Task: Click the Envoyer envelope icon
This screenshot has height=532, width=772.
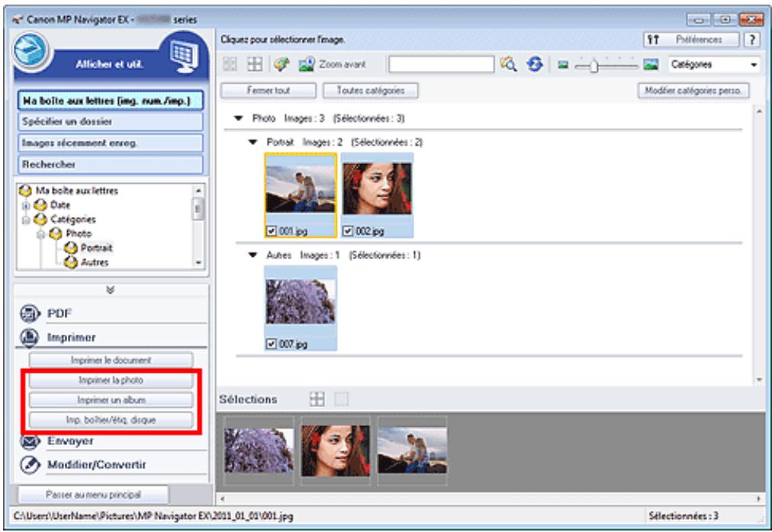Action: [30, 441]
